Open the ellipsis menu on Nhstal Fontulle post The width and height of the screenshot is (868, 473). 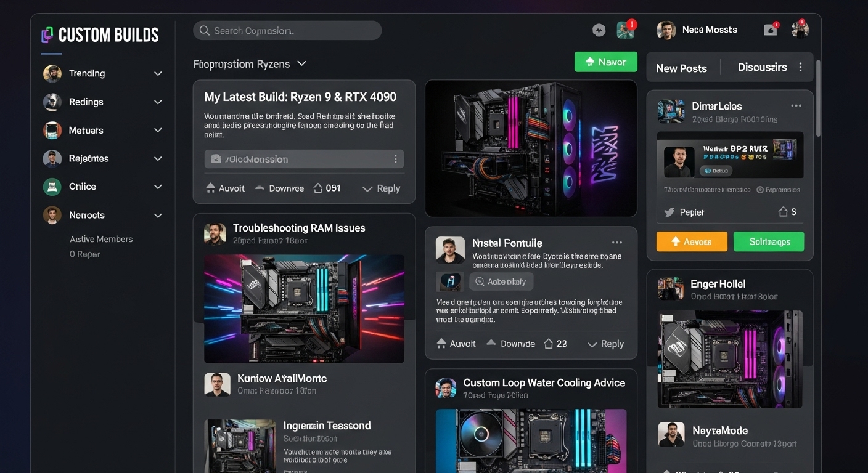(616, 243)
